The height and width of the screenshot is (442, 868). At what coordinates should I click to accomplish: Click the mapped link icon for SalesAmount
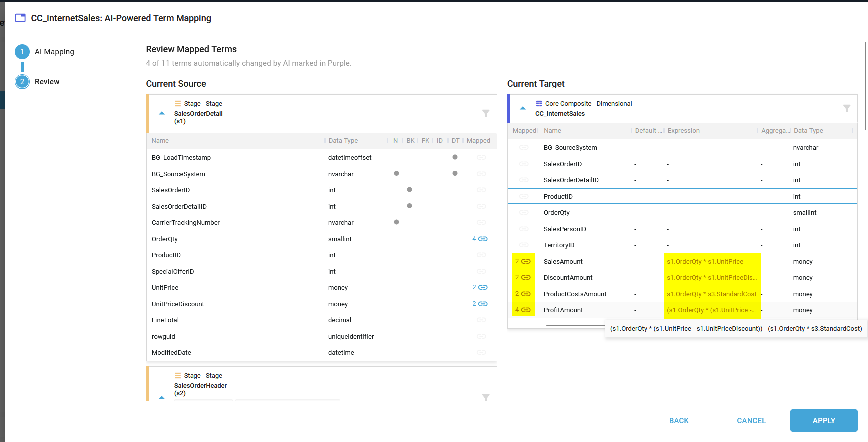click(x=525, y=261)
